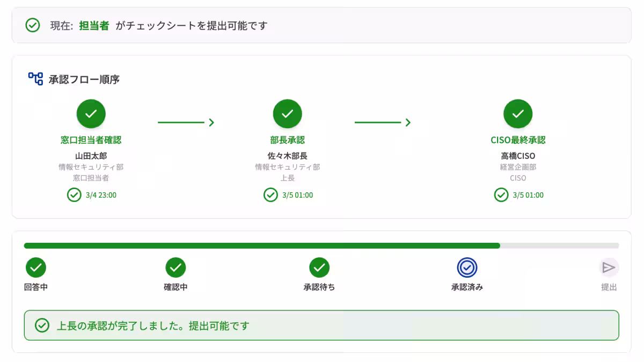The width and height of the screenshot is (644, 362).
Task: Click the 上長 role text
Action: (x=288, y=178)
